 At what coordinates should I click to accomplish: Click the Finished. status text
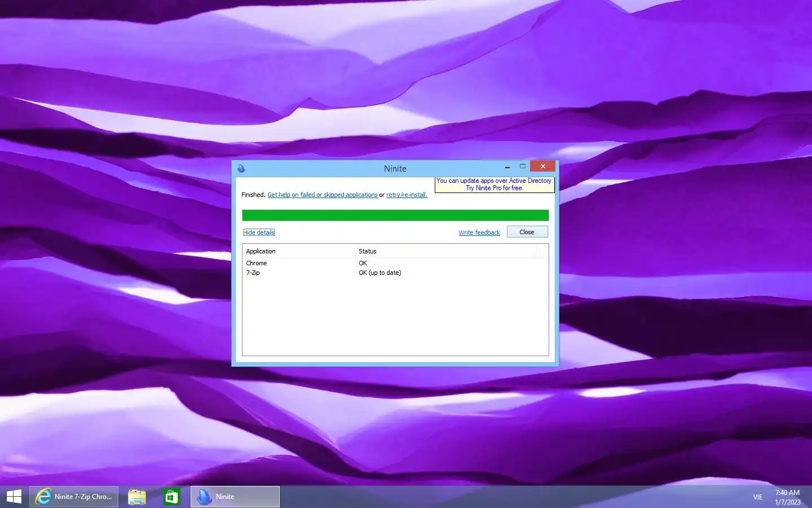pos(253,195)
